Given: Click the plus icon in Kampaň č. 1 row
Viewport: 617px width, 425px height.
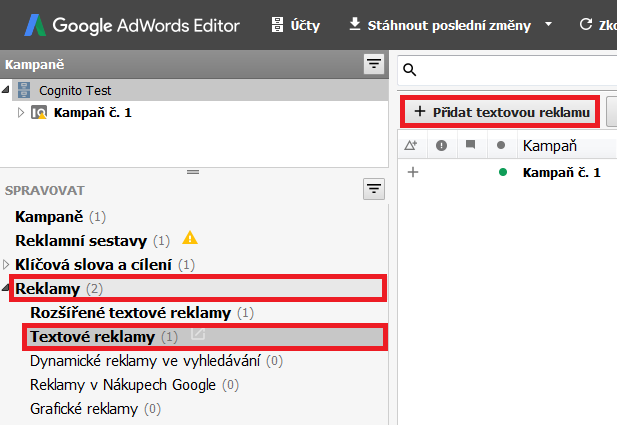Looking at the screenshot, I should point(413,172).
